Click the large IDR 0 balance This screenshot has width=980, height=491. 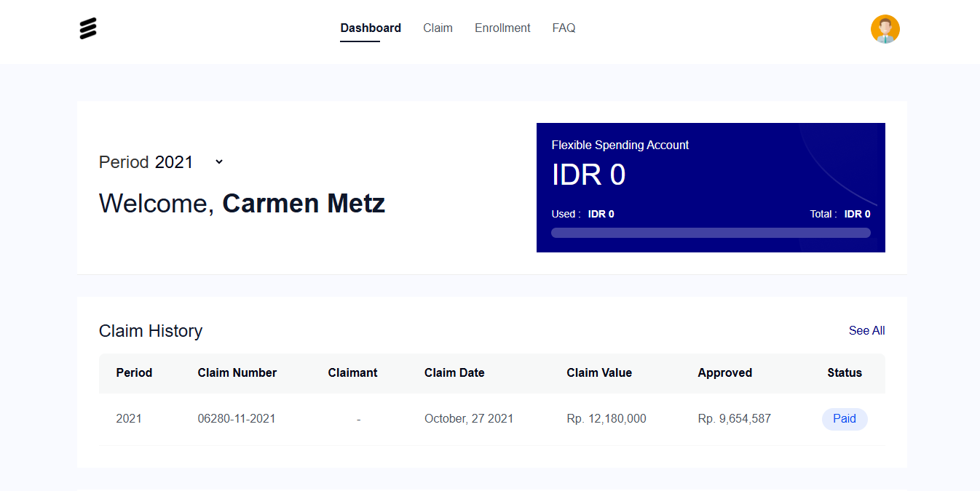(588, 175)
